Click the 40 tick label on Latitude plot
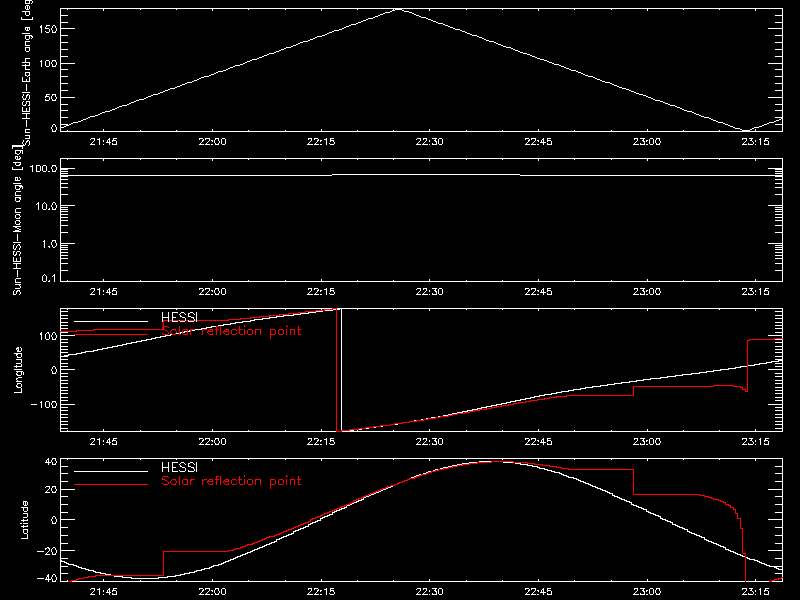Image resolution: width=800 pixels, height=600 pixels. click(51, 462)
